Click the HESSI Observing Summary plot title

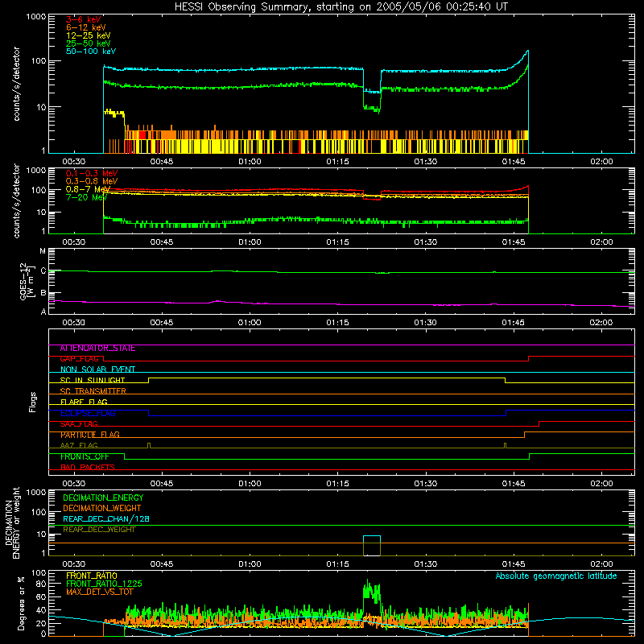pos(341,7)
